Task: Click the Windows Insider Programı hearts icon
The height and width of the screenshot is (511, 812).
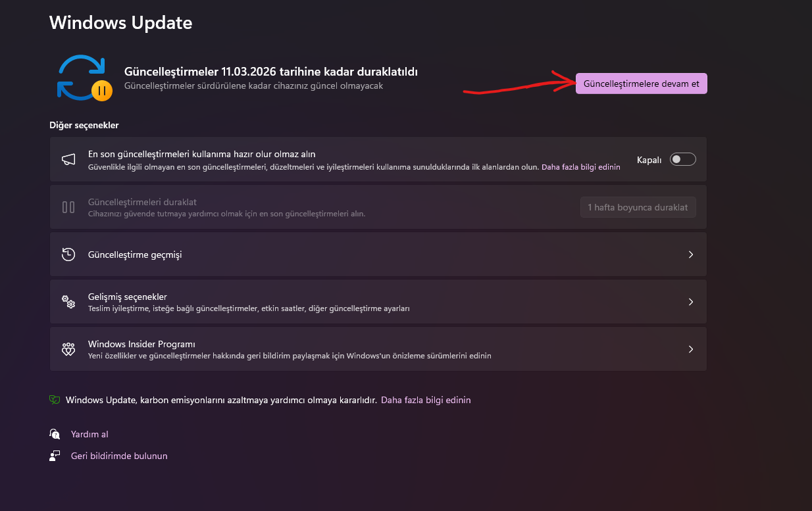Action: point(68,349)
